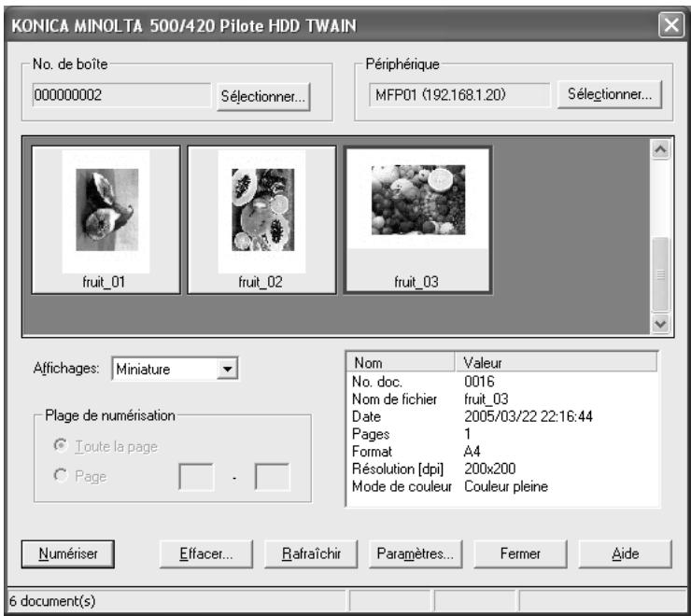Click Sélectionner... beside No. de boîte
This screenshot has width=691, height=616.
263,96
